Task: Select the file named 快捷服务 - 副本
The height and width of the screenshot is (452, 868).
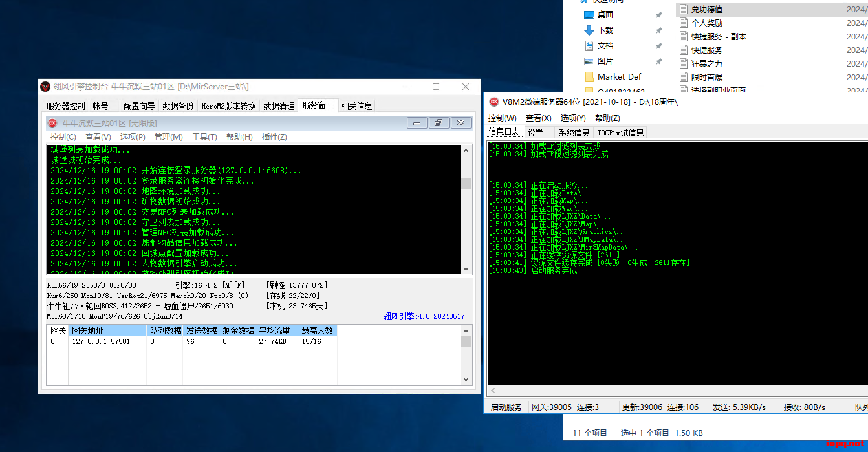Action: (719, 37)
